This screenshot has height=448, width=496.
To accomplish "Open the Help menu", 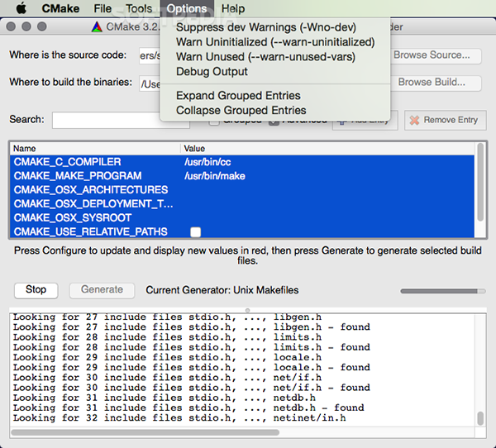I will (x=233, y=8).
